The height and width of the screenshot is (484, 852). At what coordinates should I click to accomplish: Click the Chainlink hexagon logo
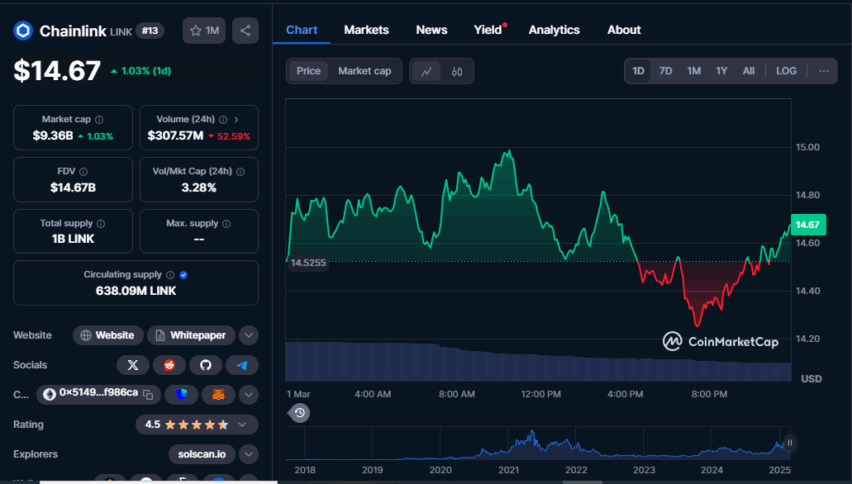(x=23, y=31)
